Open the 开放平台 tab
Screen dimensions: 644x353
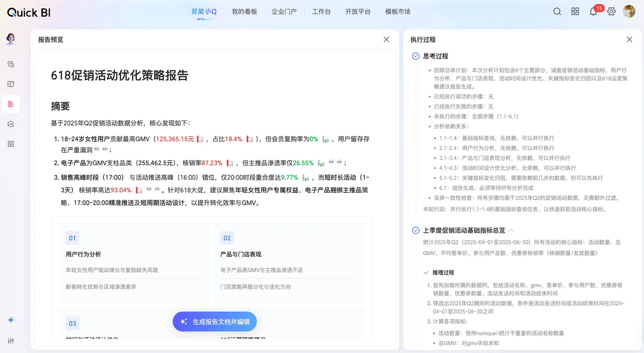tap(358, 12)
